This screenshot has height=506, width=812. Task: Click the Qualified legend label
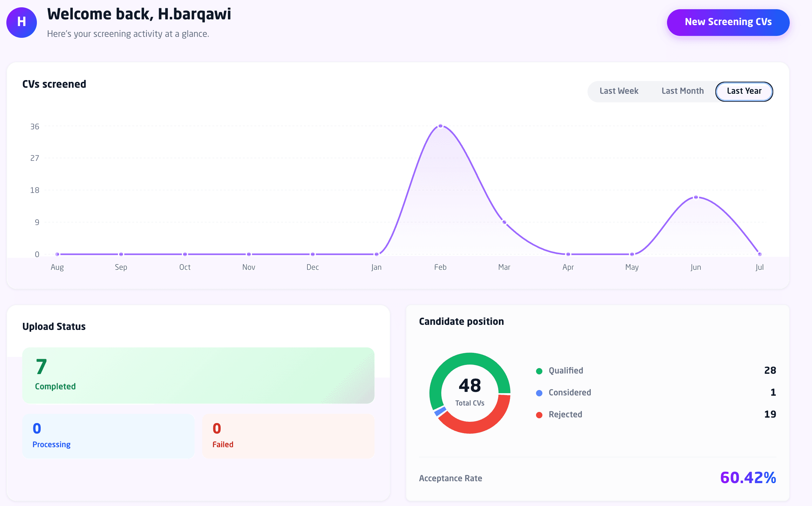(566, 371)
